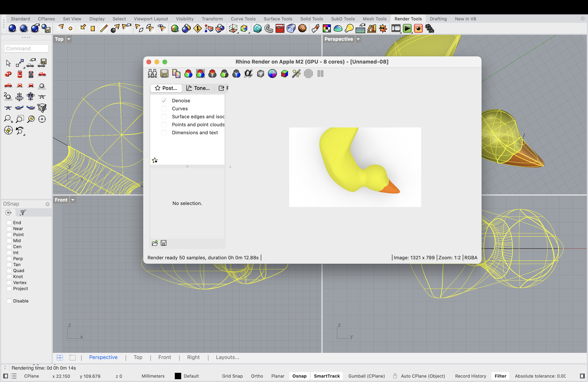The image size is (588, 382).
Task: Open the Millimeters units selector in status bar
Action: pyautogui.click(x=153, y=376)
